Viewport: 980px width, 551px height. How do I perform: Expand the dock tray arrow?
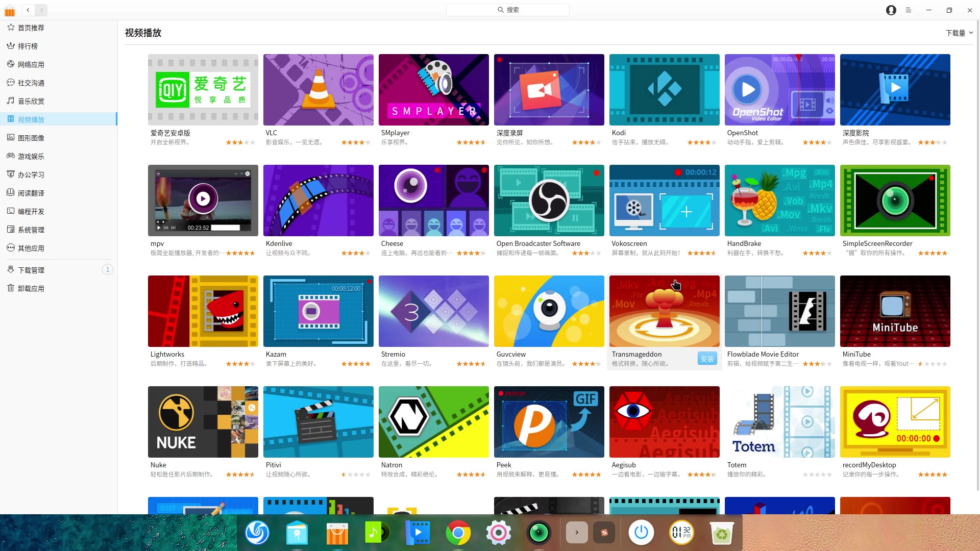point(577,533)
